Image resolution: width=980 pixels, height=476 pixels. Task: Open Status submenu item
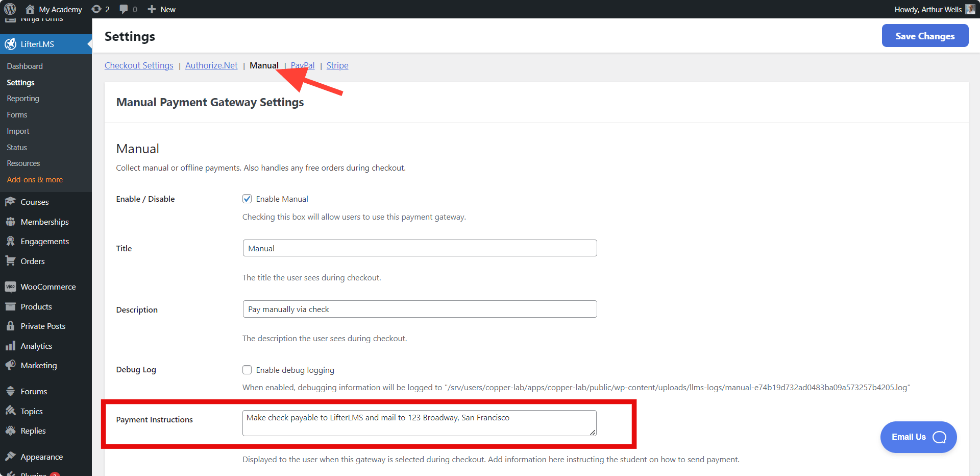click(17, 148)
